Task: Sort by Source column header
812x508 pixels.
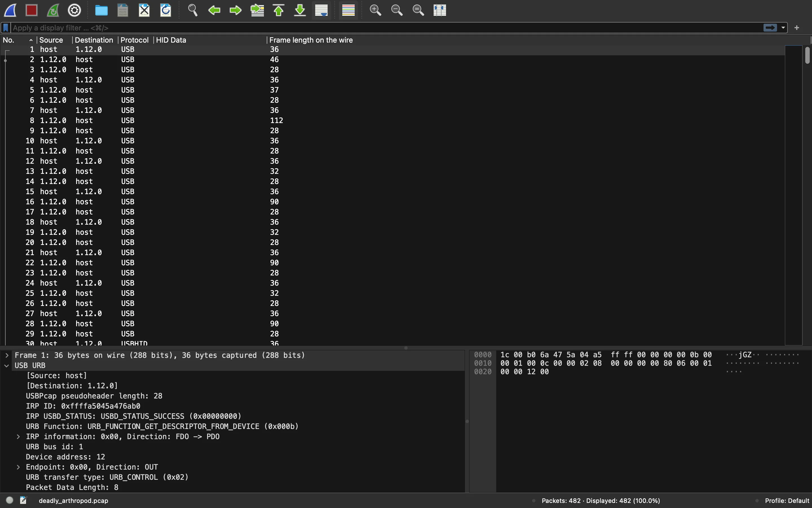Action: 54,40
